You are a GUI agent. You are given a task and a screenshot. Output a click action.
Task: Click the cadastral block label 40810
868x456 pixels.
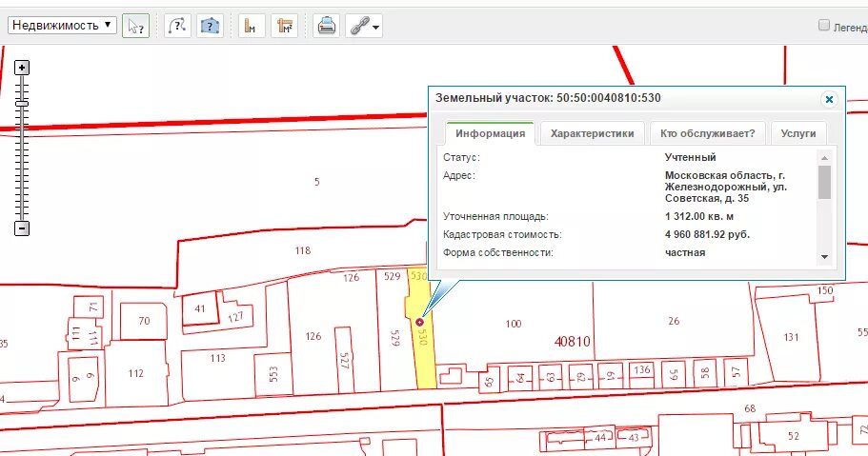(573, 342)
